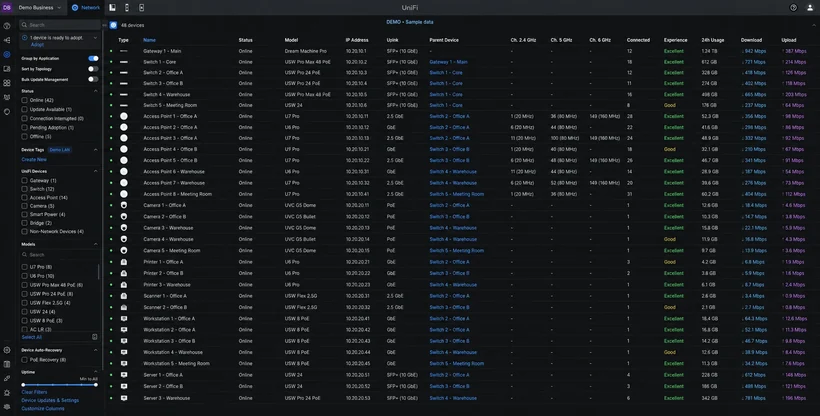
Task: Open the sun-shaped icon in bottom sidebar
Action: tap(7, 392)
